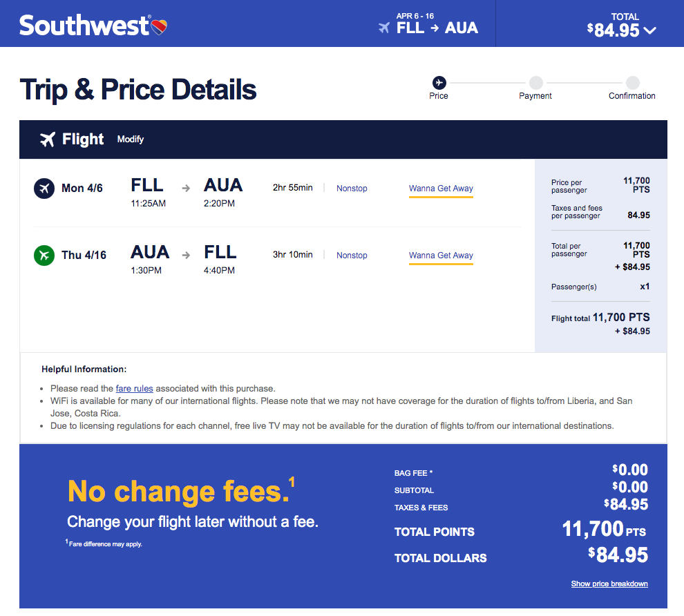Click the Southwest heart logo

click(x=159, y=27)
